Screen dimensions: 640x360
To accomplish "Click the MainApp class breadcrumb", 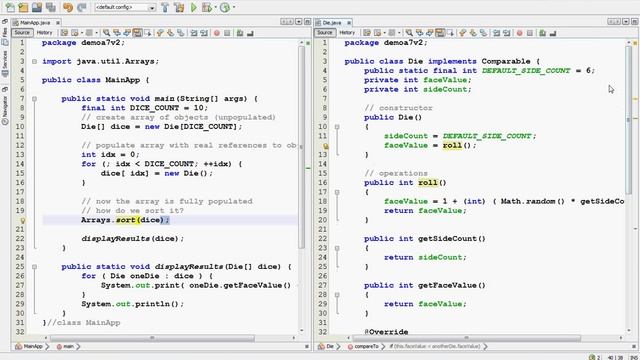I will click(29, 347).
